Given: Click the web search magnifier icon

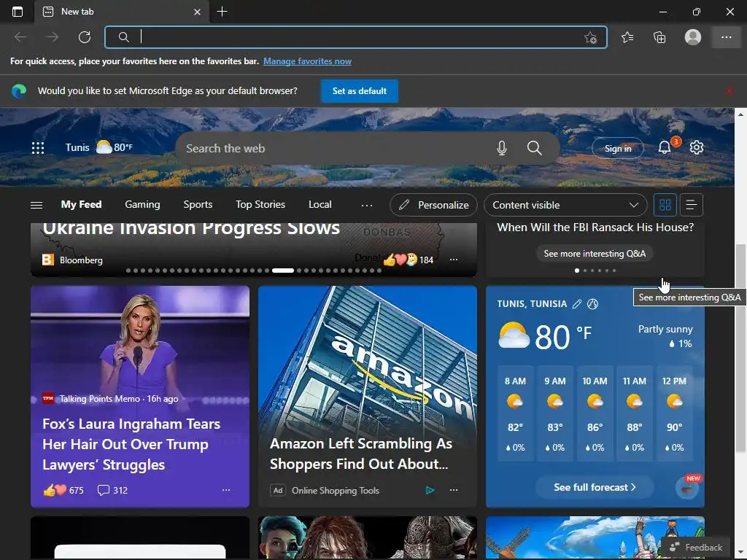Looking at the screenshot, I should [535, 148].
